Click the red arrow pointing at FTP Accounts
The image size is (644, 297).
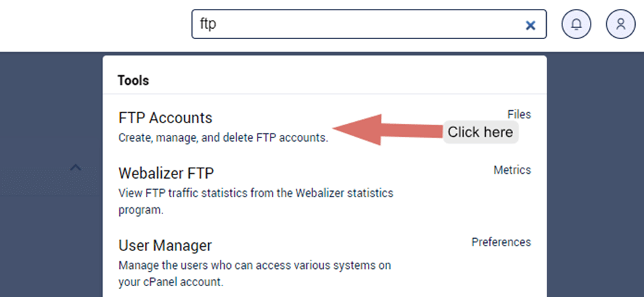(x=388, y=130)
